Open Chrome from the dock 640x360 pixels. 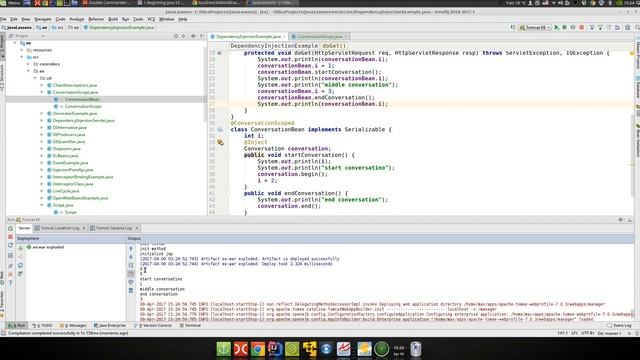[258, 349]
